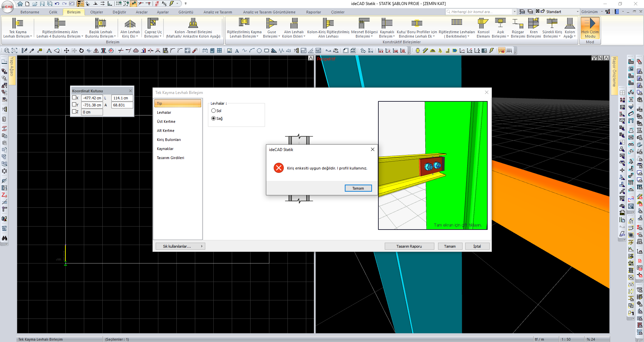Click the Tasarım Raporu button
The width and height of the screenshot is (644, 342).
[x=409, y=246]
